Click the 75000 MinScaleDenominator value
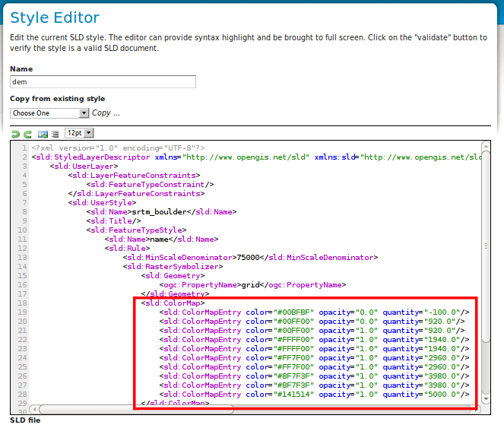The image size is (504, 425). click(248, 257)
